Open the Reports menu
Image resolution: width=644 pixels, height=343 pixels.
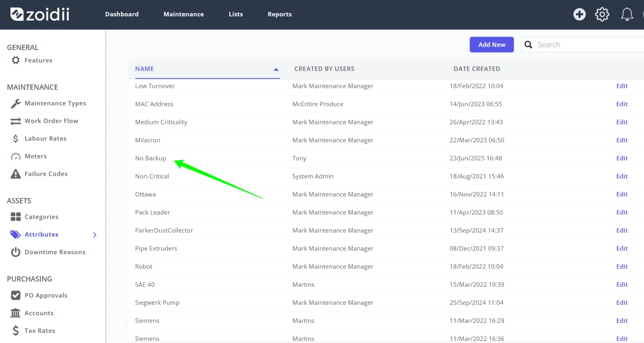pyautogui.click(x=279, y=14)
